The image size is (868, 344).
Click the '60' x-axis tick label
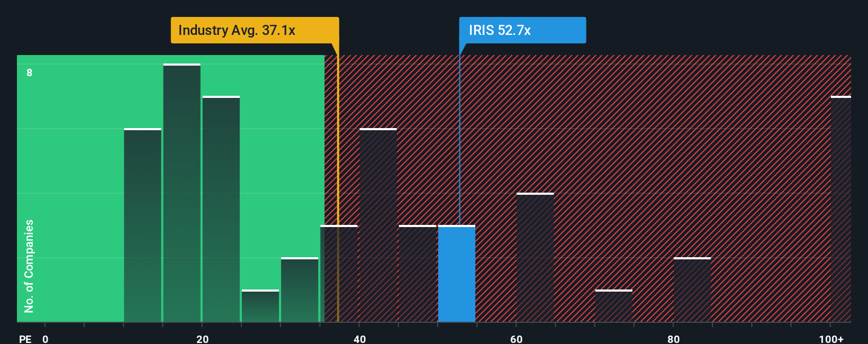pos(517,339)
